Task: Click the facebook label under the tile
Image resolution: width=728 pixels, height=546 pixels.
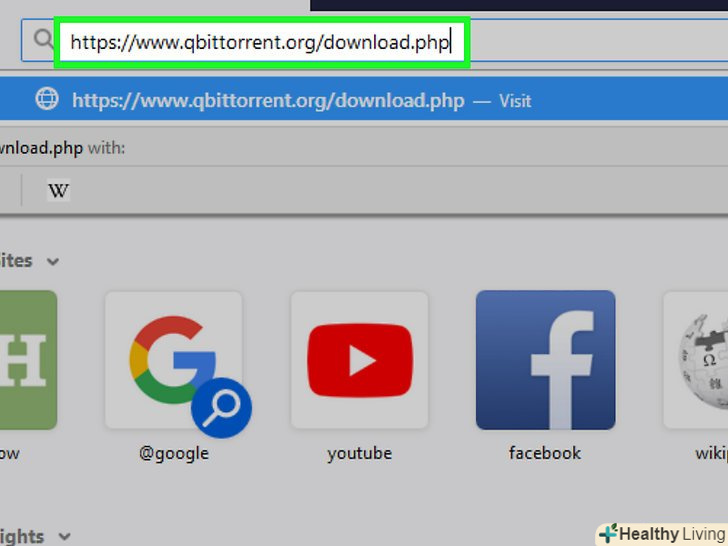Action: pyautogui.click(x=545, y=453)
